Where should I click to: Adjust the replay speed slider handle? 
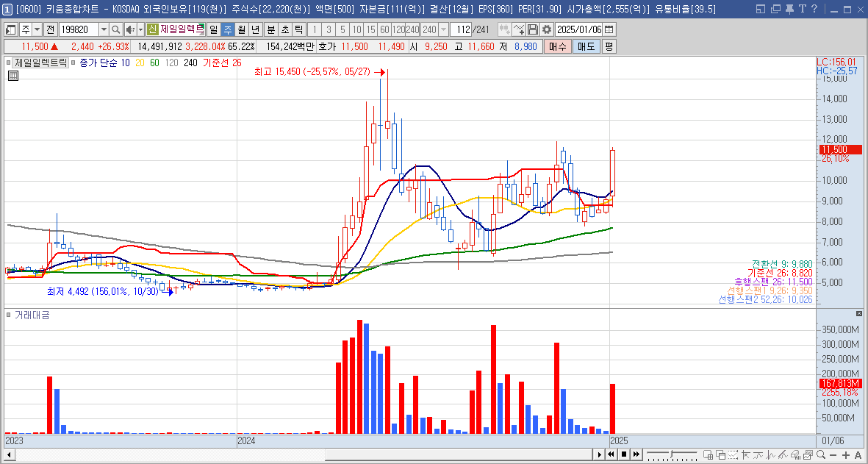[x=672, y=454]
